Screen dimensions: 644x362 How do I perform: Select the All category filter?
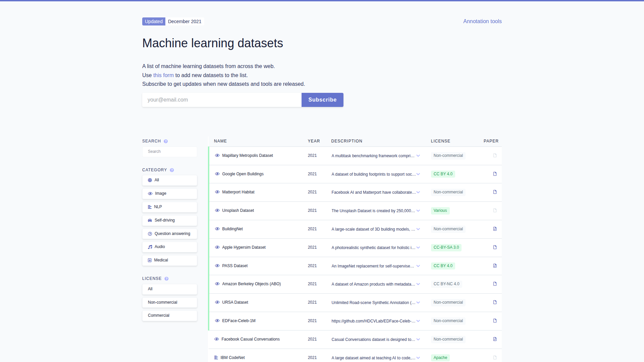tap(170, 180)
